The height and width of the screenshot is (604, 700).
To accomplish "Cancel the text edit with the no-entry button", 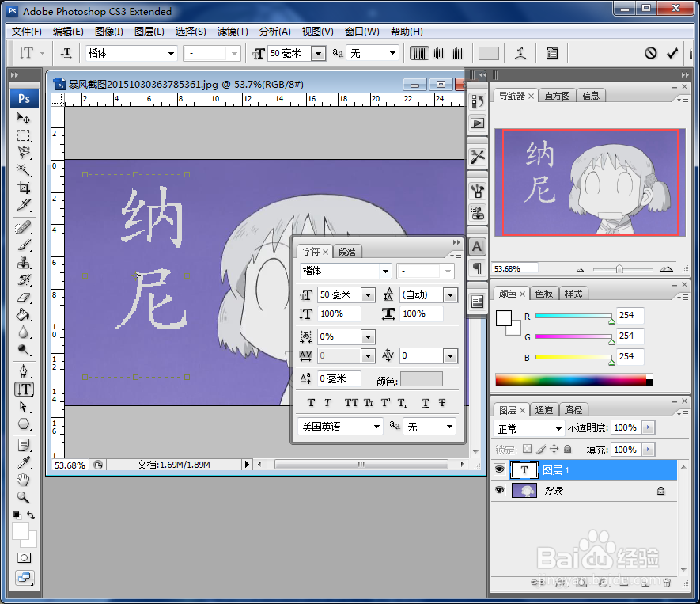I will (x=651, y=52).
